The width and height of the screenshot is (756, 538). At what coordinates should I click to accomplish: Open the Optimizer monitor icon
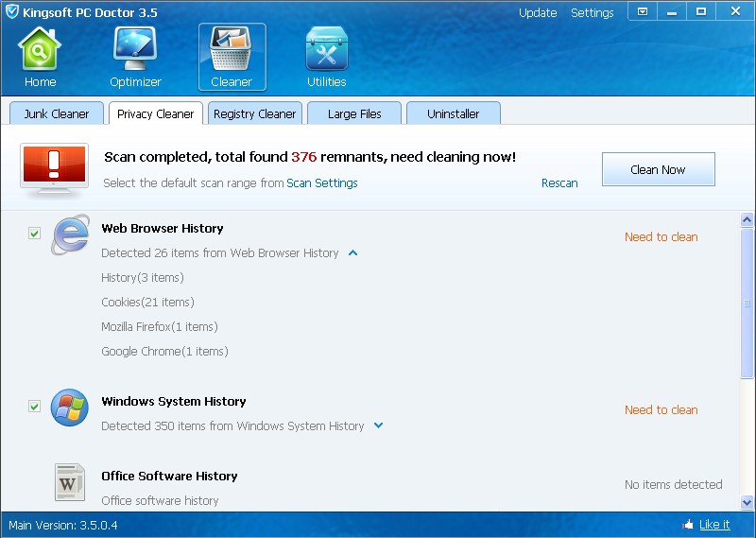point(135,49)
